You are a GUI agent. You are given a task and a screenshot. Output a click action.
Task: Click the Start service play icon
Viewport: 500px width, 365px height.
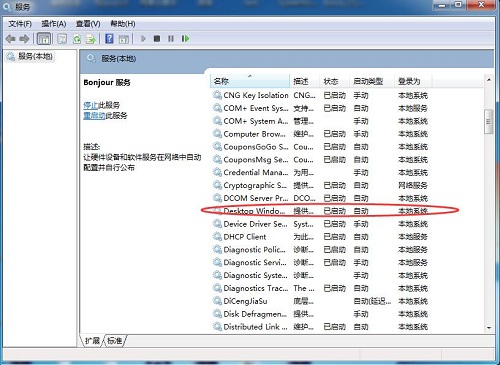pyautogui.click(x=143, y=39)
